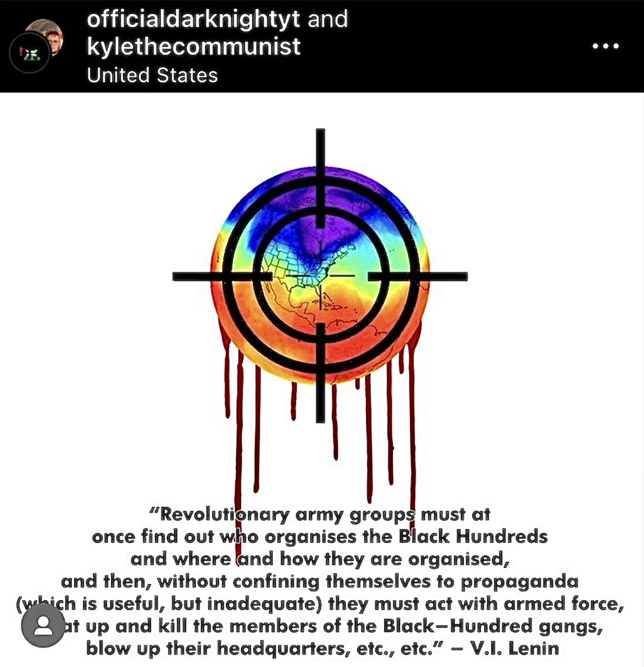Image resolution: width=644 pixels, height=667 pixels.
Task: Open officialdarknightyt profile
Action: [193, 19]
